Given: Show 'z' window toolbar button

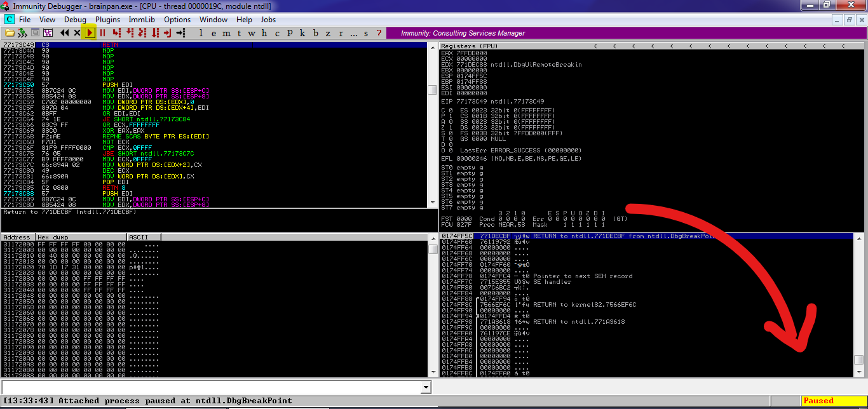Looking at the screenshot, I should (x=328, y=32).
